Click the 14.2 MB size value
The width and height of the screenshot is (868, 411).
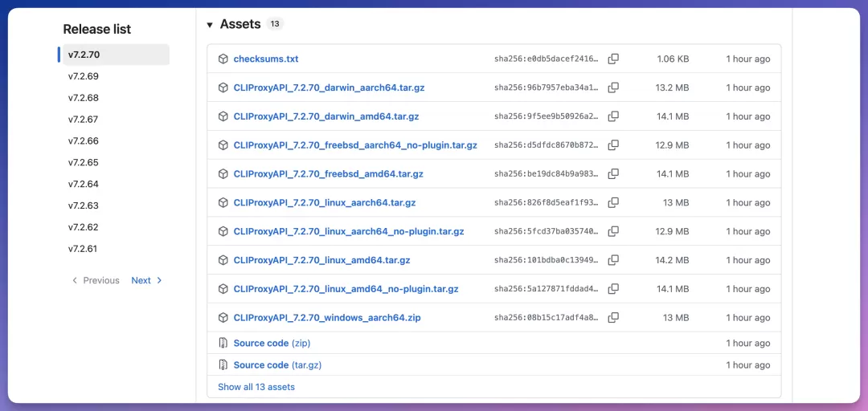(672, 260)
